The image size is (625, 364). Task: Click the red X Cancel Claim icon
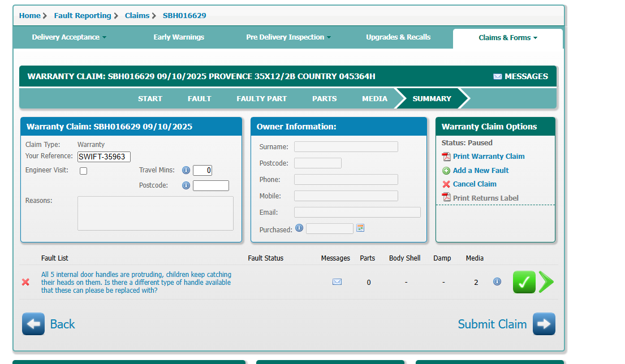point(446,184)
